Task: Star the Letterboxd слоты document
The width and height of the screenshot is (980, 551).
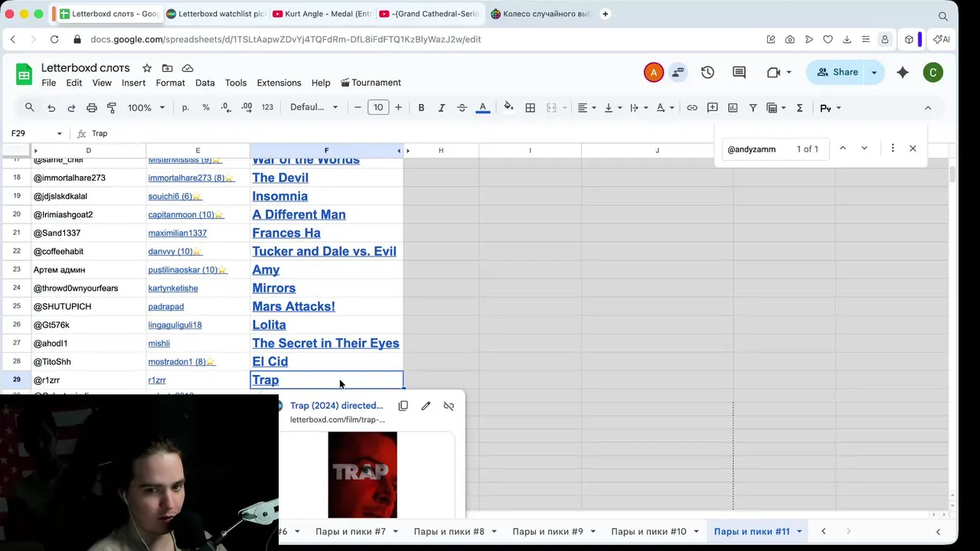Action: [x=147, y=68]
